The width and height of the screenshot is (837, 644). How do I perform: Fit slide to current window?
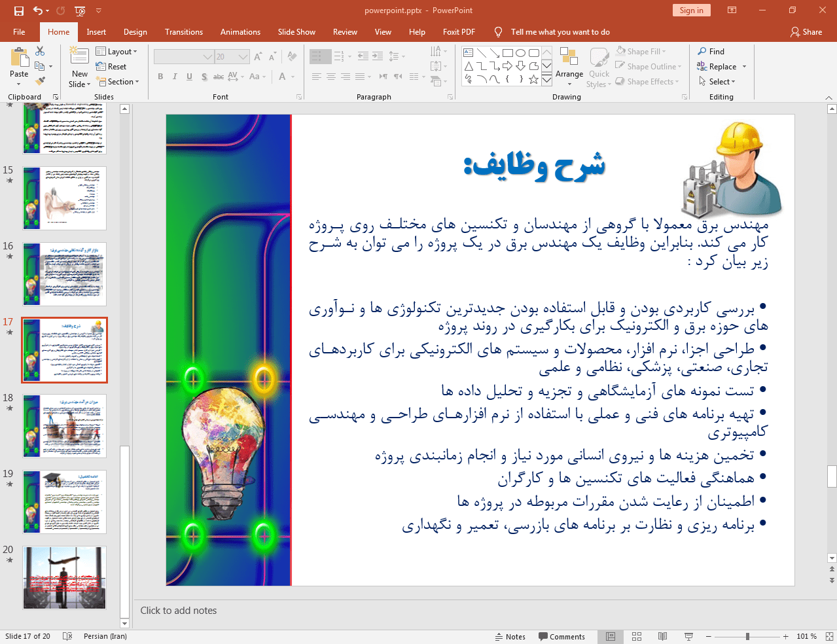829,636
